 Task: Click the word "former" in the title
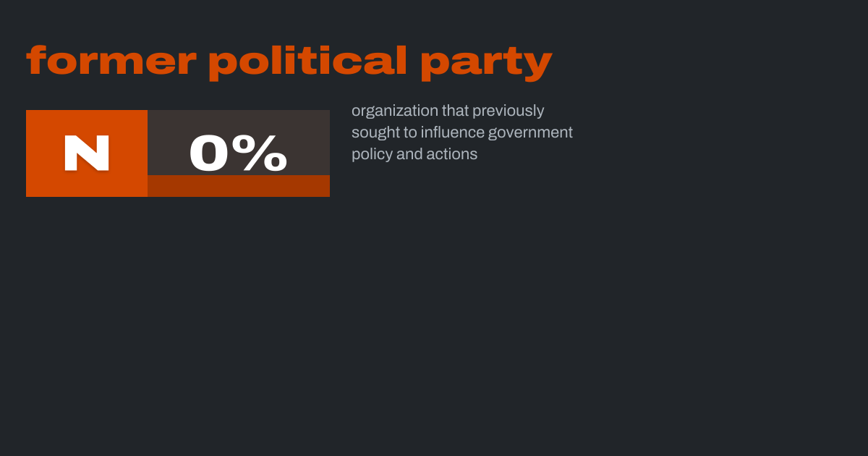(x=111, y=62)
